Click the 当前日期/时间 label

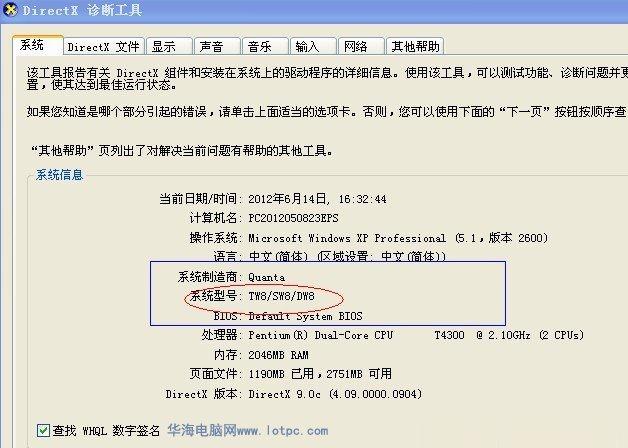point(201,199)
